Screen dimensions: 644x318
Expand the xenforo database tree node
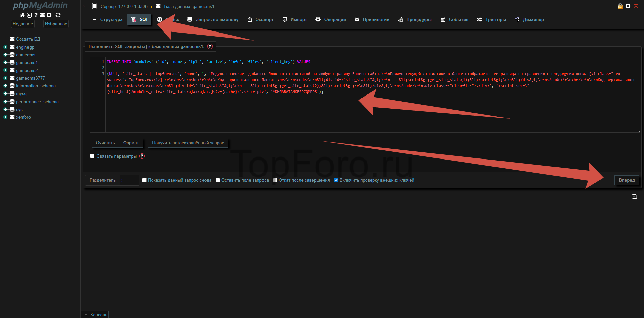(5, 117)
